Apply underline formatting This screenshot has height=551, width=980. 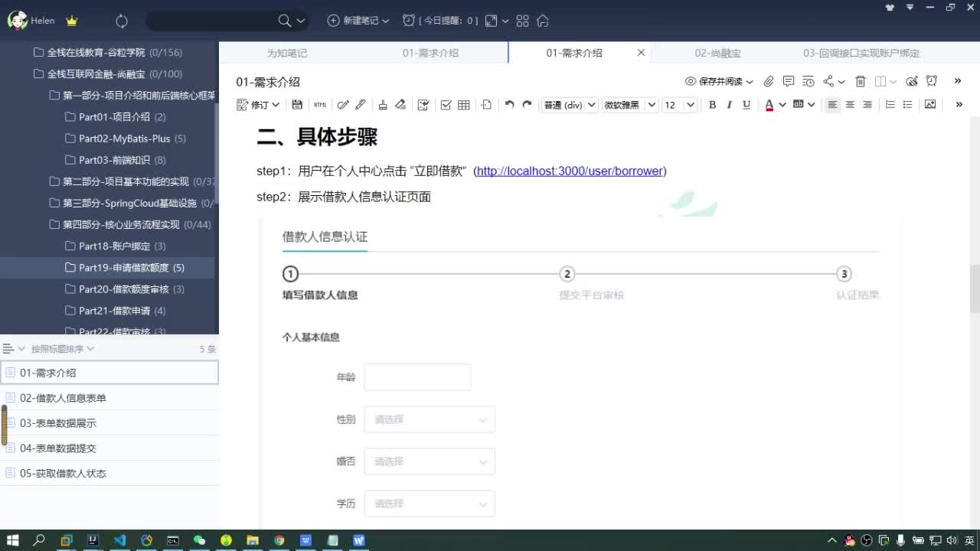(x=746, y=105)
